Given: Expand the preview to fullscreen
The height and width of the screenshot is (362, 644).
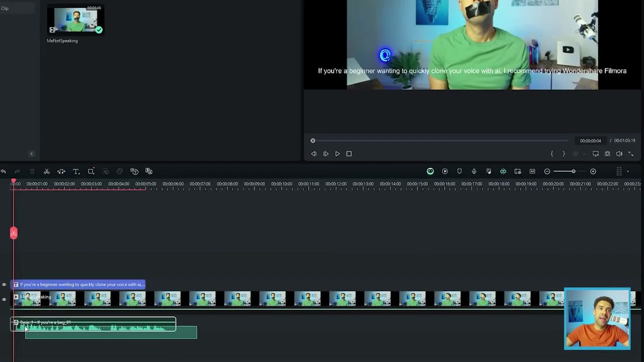Looking at the screenshot, I should coord(631,154).
